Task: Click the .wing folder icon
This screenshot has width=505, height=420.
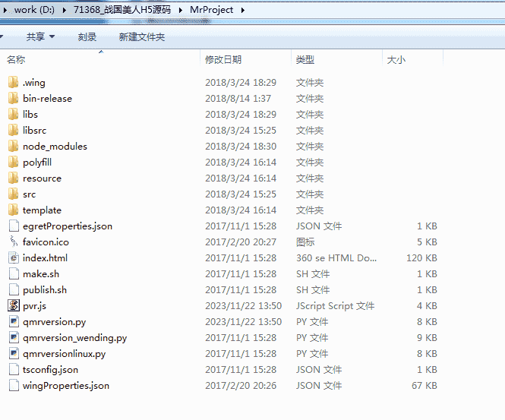Action: pos(13,82)
